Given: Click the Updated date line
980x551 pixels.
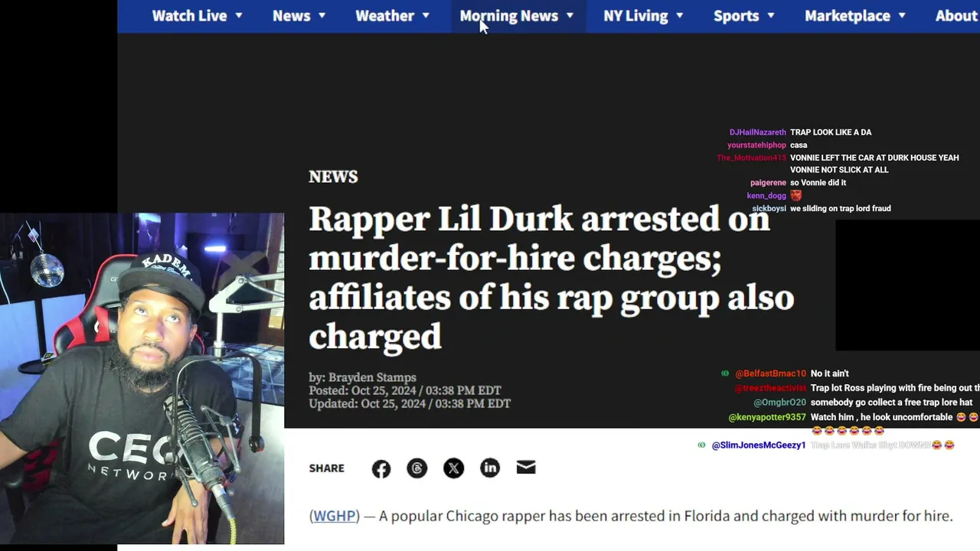Looking at the screenshot, I should click(x=410, y=403).
